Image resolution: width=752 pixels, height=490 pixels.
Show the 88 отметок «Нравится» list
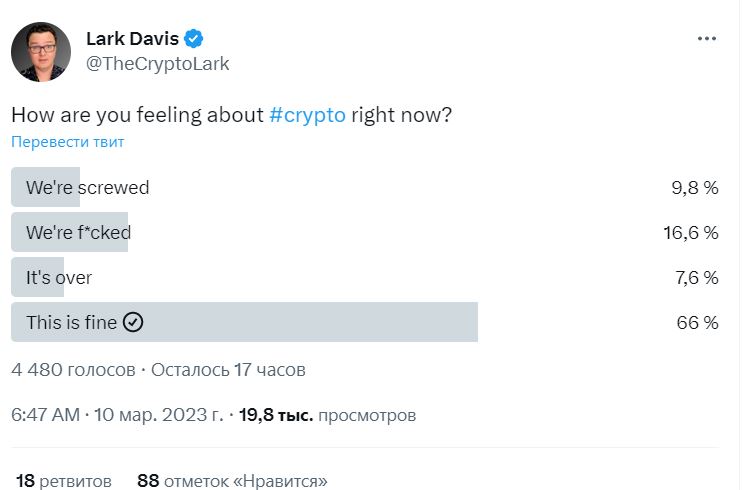tap(232, 480)
